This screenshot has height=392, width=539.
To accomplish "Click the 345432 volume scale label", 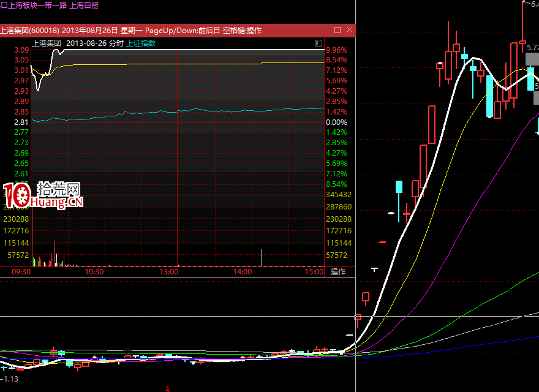I will pos(339,194).
